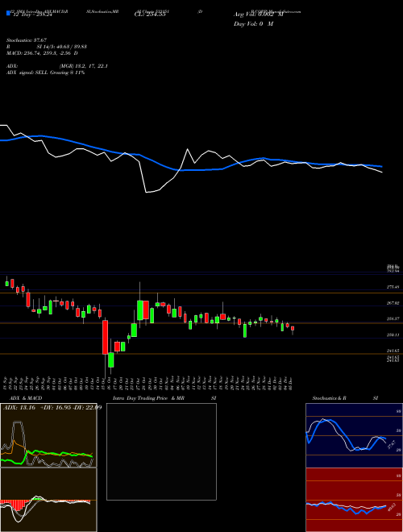
Task: Click the 'Stochastics: 37.67' reading
Action: coord(26,40)
